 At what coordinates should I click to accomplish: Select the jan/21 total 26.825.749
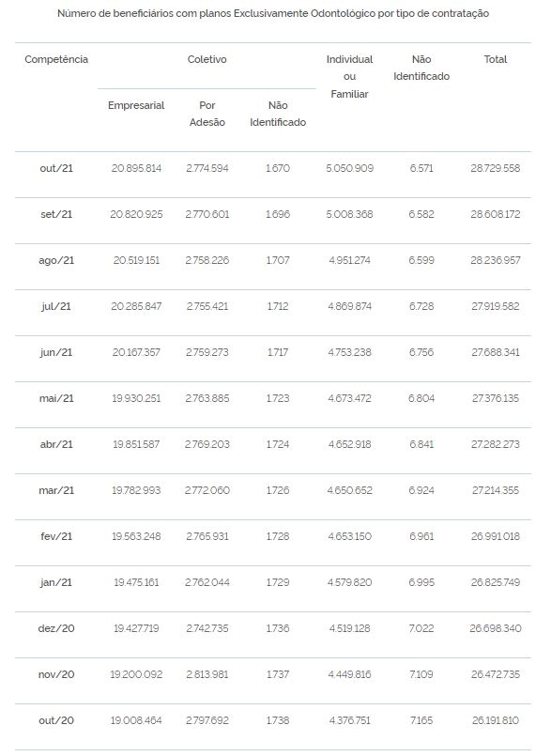pos(495,582)
